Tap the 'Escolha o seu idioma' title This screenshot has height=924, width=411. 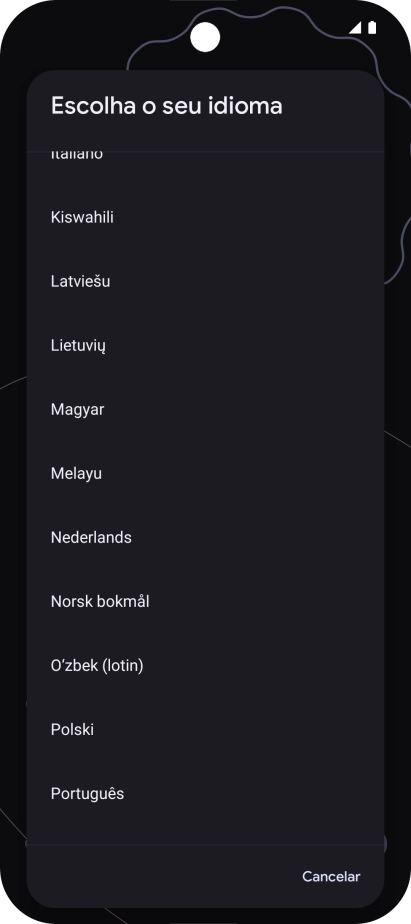[166, 106]
